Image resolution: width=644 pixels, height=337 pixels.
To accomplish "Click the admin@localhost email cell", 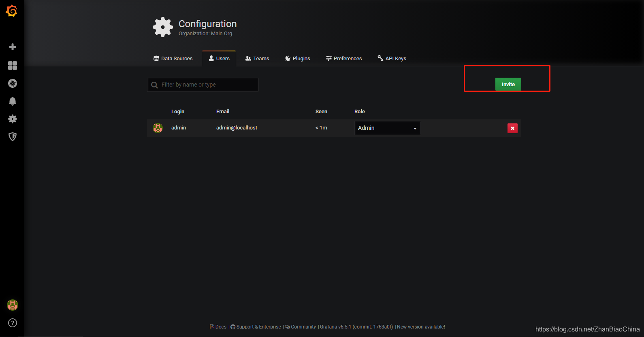I will tap(237, 128).
